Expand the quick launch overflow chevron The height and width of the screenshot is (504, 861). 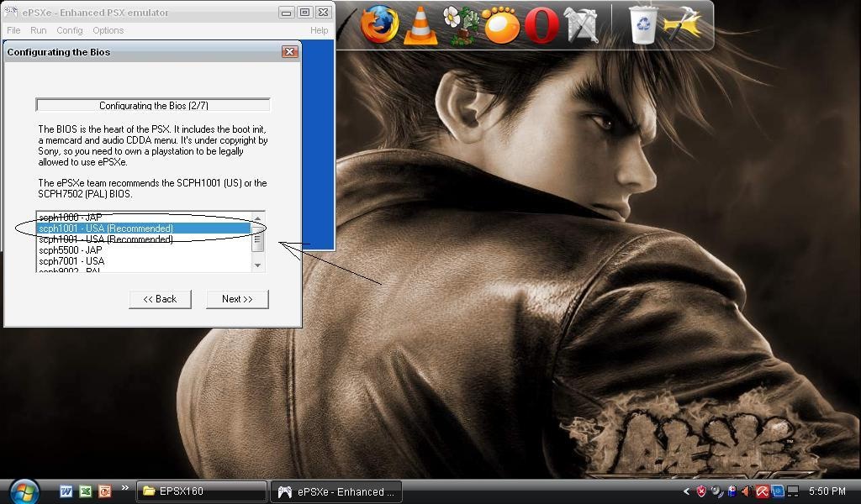tap(124, 487)
